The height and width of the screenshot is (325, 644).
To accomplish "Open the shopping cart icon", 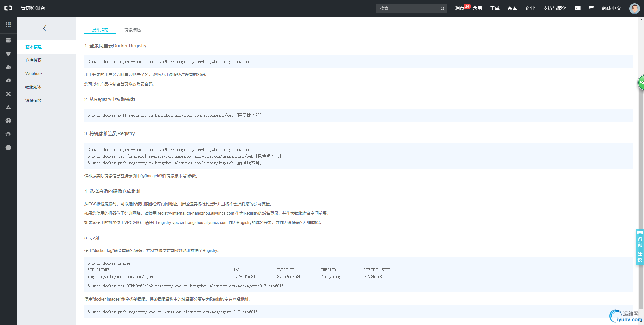I will [x=591, y=8].
